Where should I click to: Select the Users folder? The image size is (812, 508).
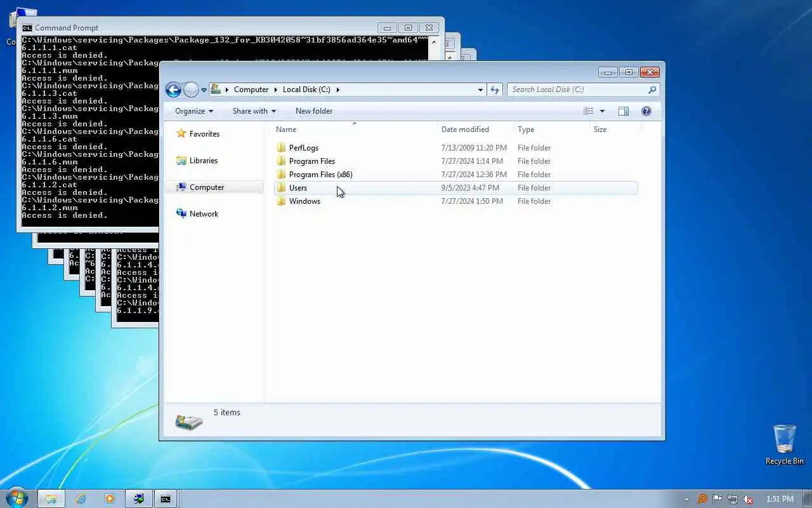point(298,188)
